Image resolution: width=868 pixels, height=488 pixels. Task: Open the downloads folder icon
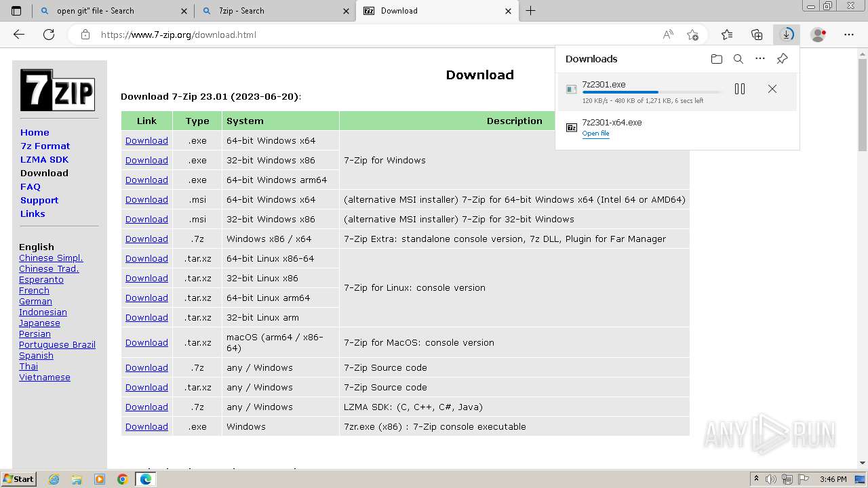click(717, 59)
